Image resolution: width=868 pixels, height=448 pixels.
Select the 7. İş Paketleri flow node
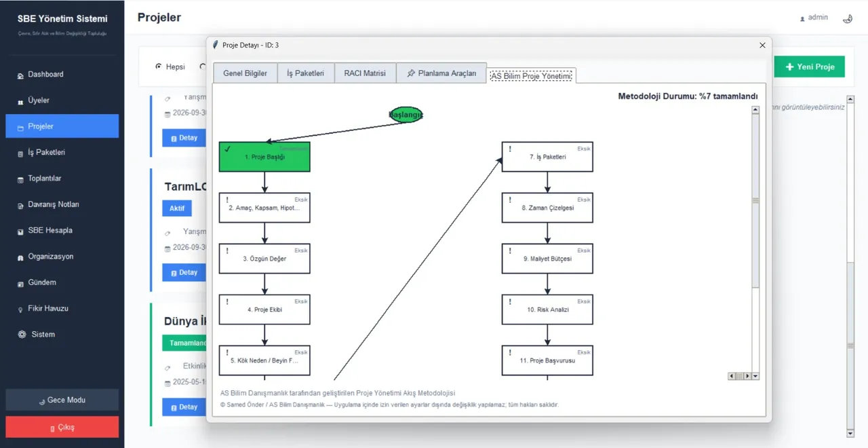[547, 157]
